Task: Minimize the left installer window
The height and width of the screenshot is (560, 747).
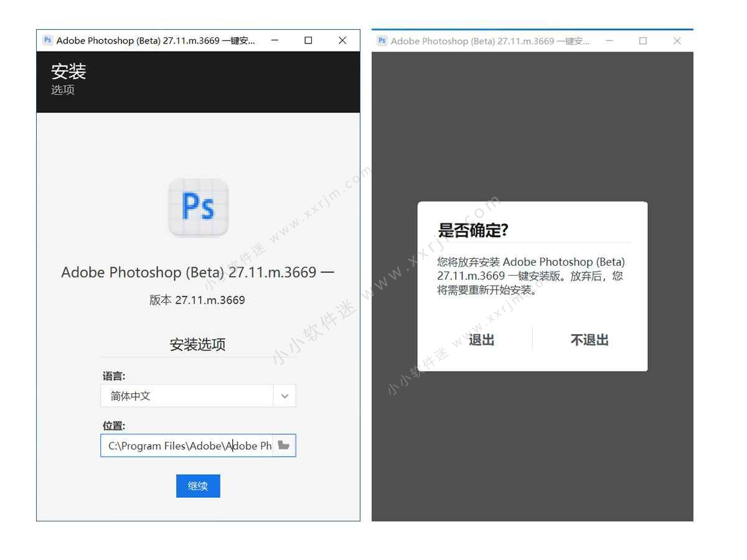Action: 275,40
